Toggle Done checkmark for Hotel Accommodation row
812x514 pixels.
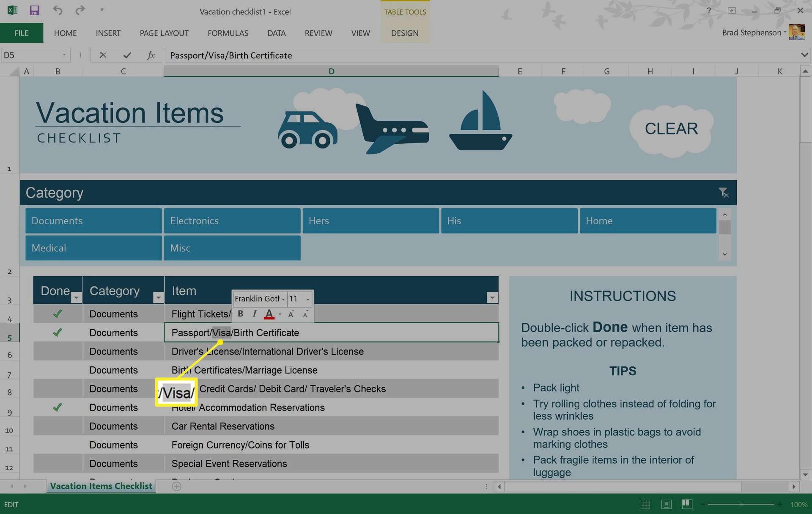[x=58, y=407]
